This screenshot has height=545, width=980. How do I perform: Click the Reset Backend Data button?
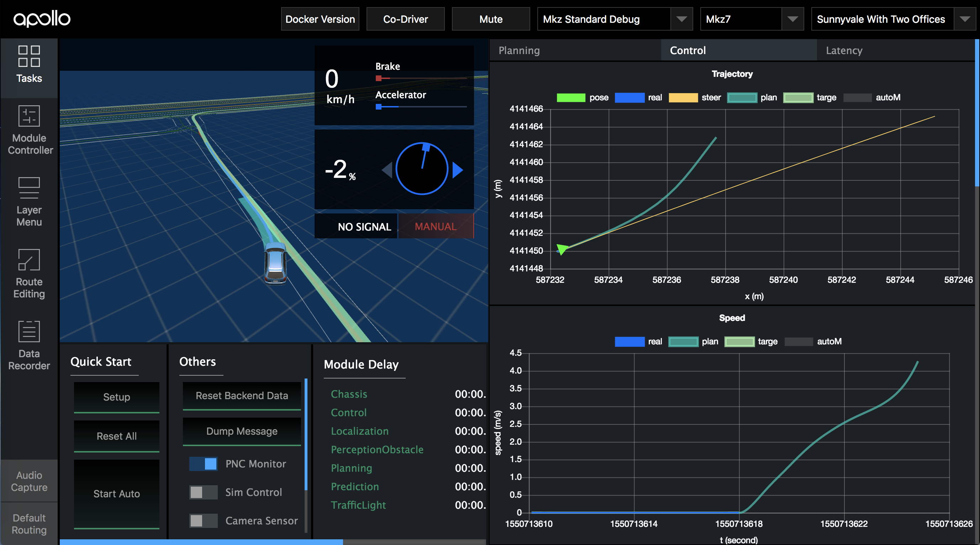(x=242, y=396)
